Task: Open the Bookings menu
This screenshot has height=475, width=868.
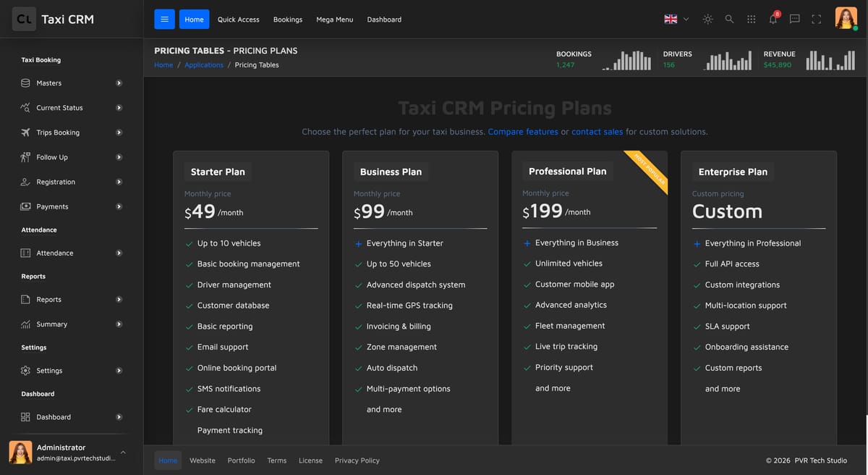Action: [x=288, y=20]
